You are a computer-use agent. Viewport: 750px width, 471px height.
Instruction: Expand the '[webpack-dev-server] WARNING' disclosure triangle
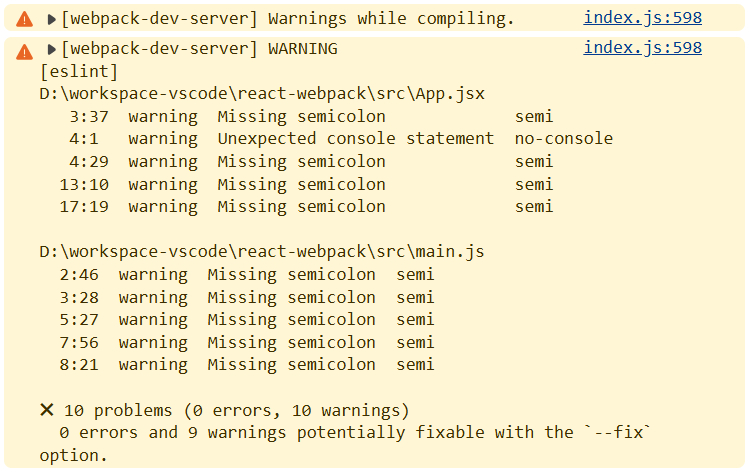[x=51, y=49]
